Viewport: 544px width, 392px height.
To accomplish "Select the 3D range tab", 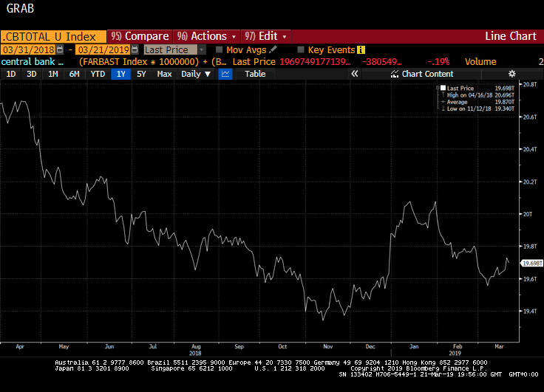I will coord(32,74).
